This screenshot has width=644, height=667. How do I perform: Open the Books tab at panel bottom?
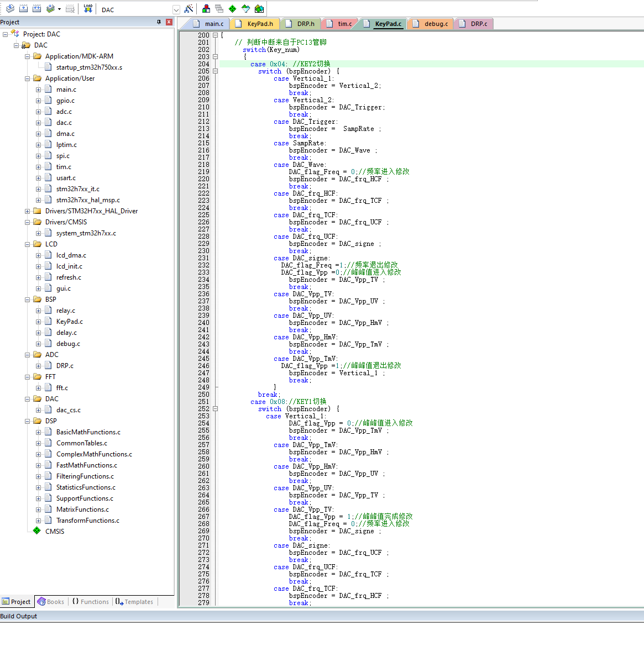tap(50, 602)
